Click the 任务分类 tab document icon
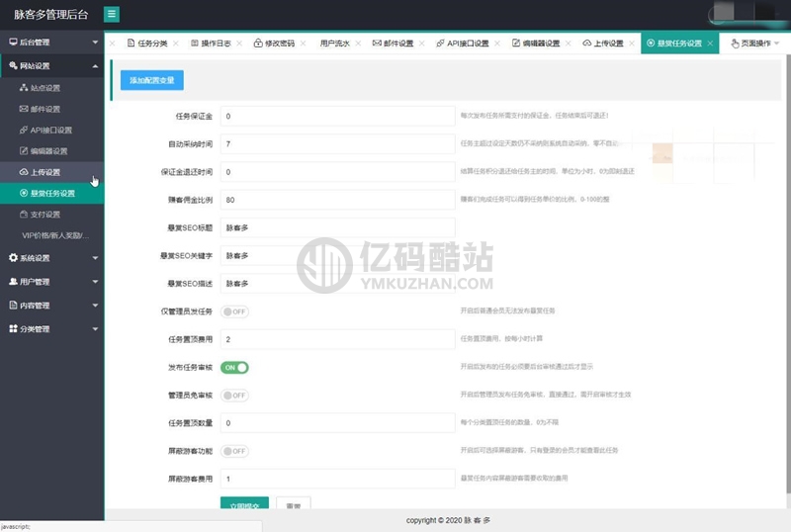 coord(131,43)
